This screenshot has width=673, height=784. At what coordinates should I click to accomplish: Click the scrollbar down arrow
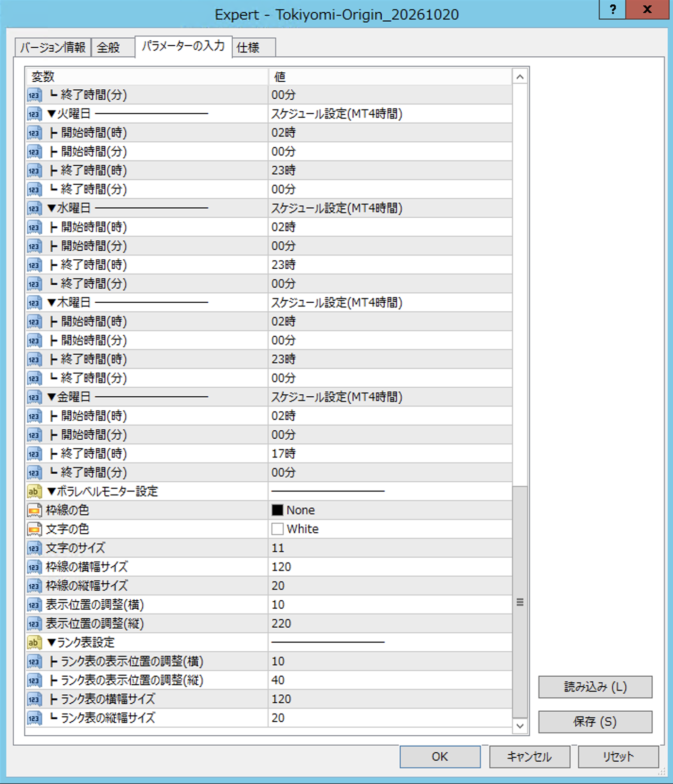point(520,726)
